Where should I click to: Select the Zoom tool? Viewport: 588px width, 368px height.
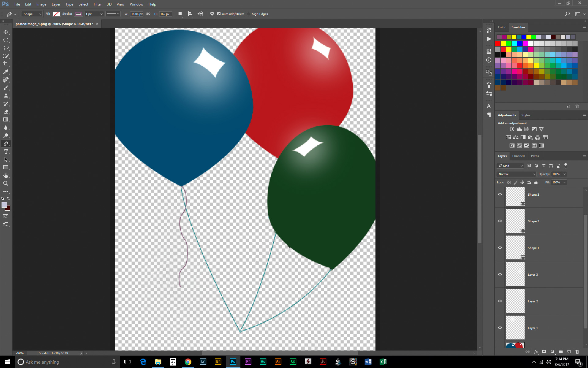6,183
